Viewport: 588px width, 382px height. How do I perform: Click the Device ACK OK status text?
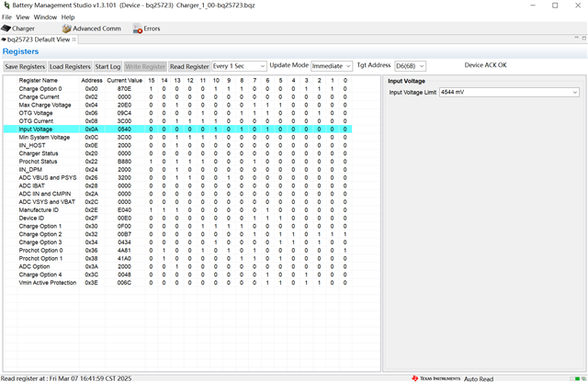(x=486, y=65)
